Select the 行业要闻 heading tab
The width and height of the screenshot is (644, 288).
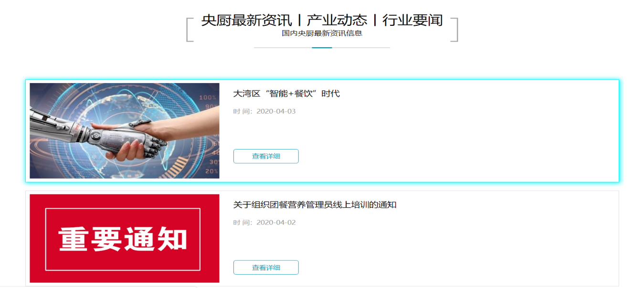(x=412, y=20)
